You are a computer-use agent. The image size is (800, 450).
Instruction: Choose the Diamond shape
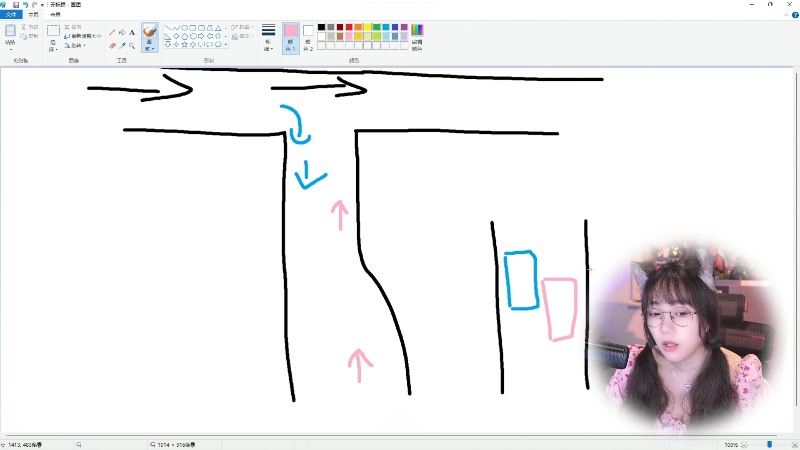click(176, 36)
